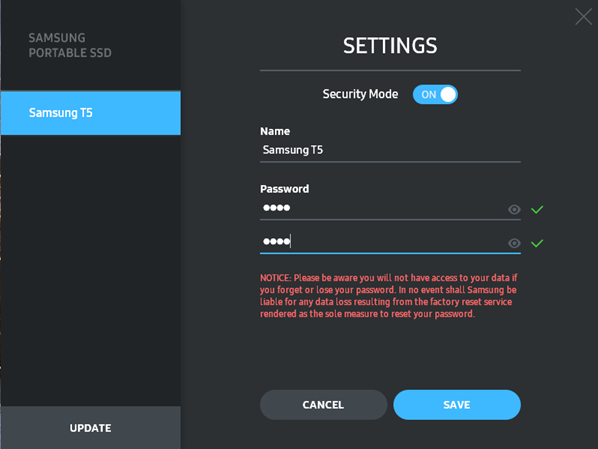Close the settings window with the X
Image resolution: width=598 pixels, height=449 pixels.
pyautogui.click(x=584, y=17)
